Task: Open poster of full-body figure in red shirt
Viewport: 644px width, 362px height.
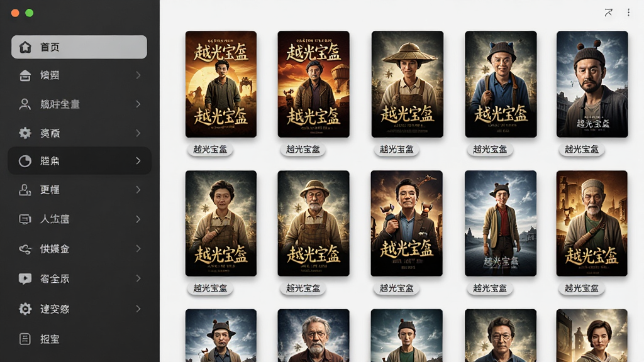Action: pos(501,223)
